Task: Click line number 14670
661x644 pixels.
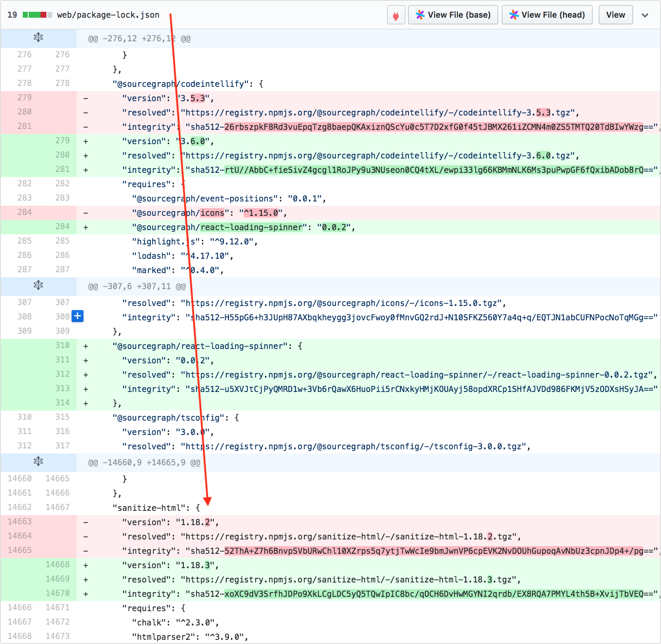Action: click(58, 593)
